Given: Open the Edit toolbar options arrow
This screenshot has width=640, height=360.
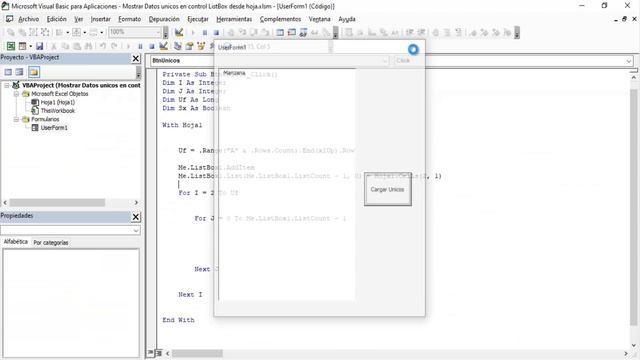Looking at the screenshot, I should click(517, 32).
